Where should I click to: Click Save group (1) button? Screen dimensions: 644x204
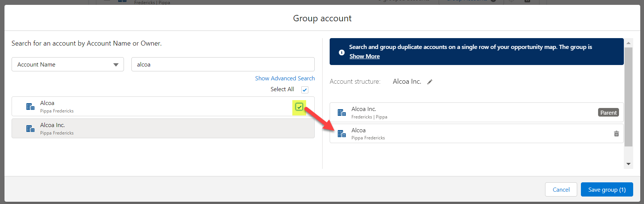pyautogui.click(x=607, y=189)
